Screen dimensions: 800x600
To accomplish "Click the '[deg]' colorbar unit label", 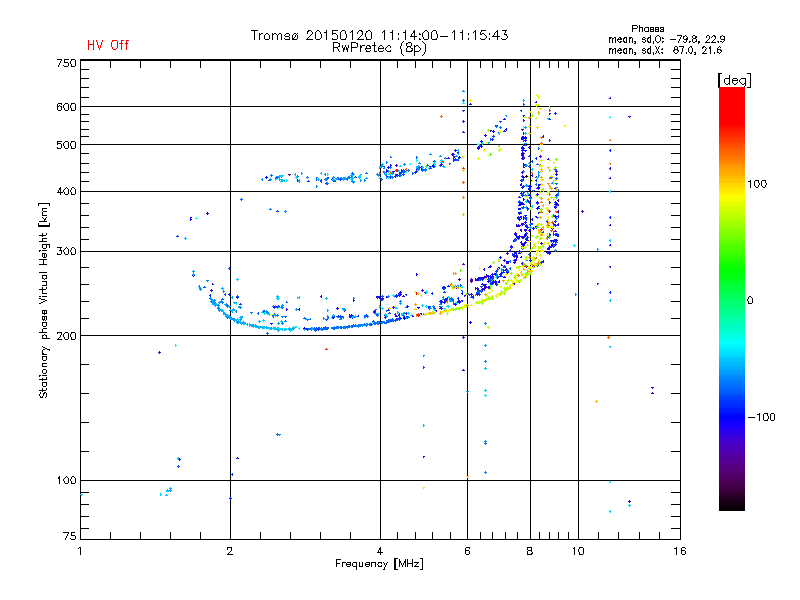I will coord(734,80).
